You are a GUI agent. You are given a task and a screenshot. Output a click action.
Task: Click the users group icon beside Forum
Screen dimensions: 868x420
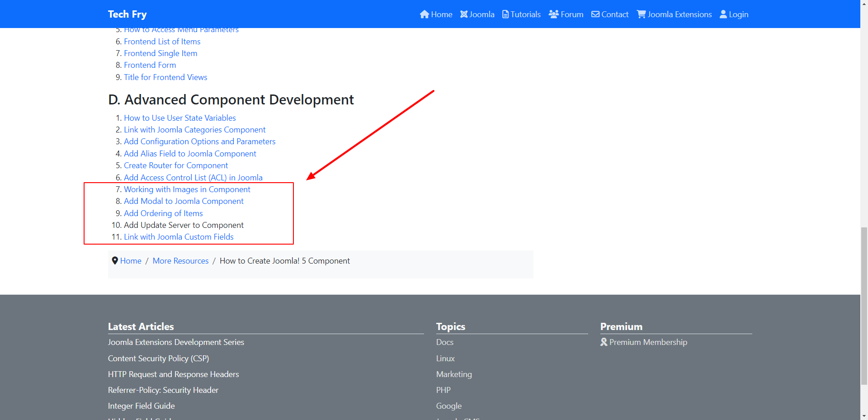(x=553, y=14)
